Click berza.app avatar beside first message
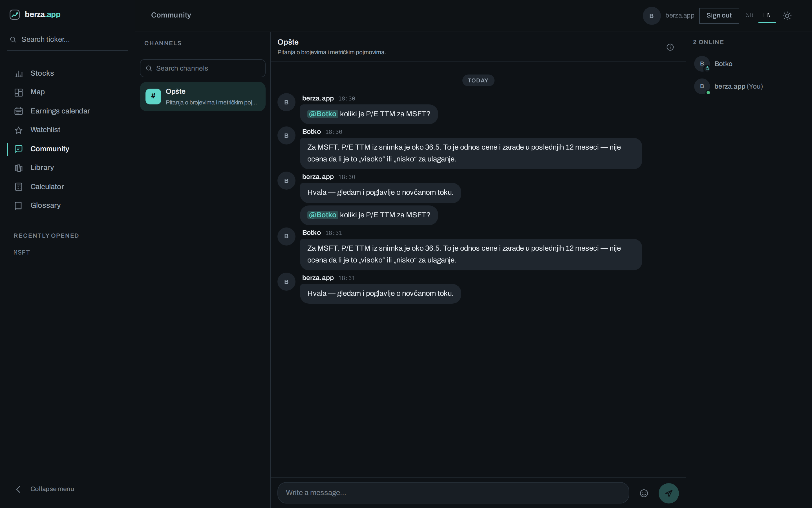 [x=286, y=102]
